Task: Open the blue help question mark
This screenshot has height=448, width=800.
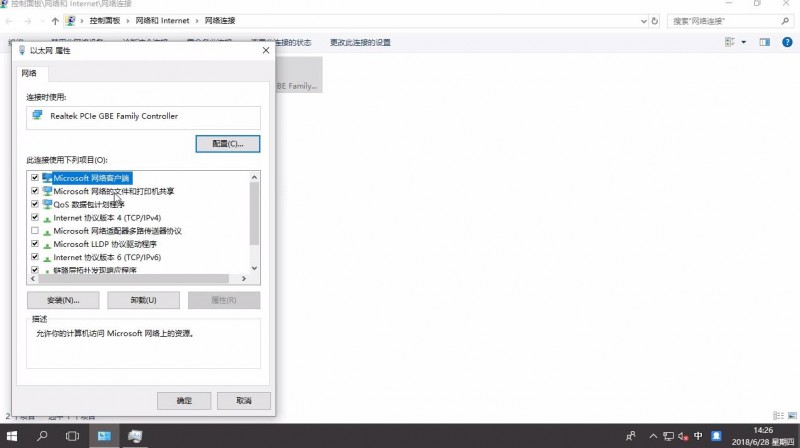Action: (x=787, y=42)
